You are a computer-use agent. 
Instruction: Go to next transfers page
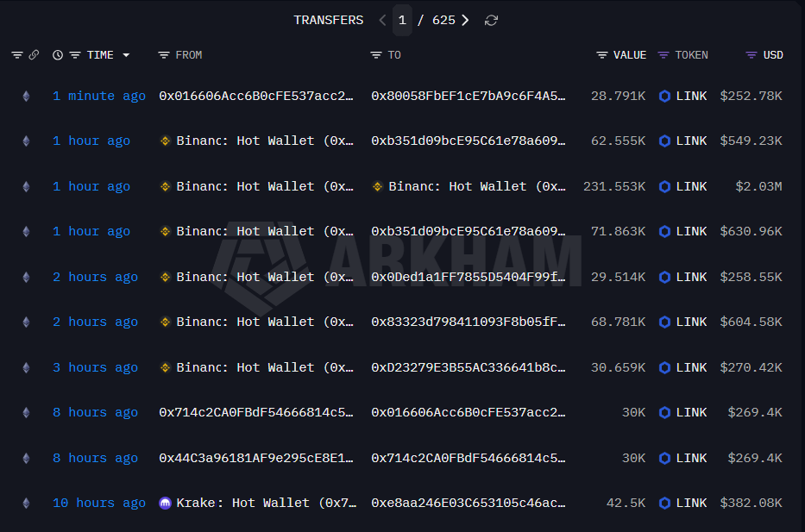point(465,20)
